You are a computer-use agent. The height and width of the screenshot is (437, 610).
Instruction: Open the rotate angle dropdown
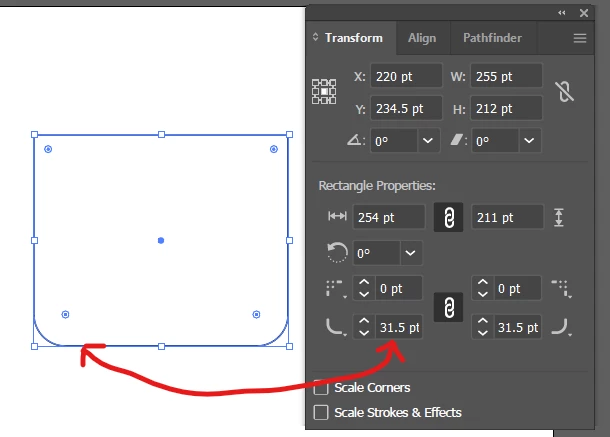click(428, 140)
